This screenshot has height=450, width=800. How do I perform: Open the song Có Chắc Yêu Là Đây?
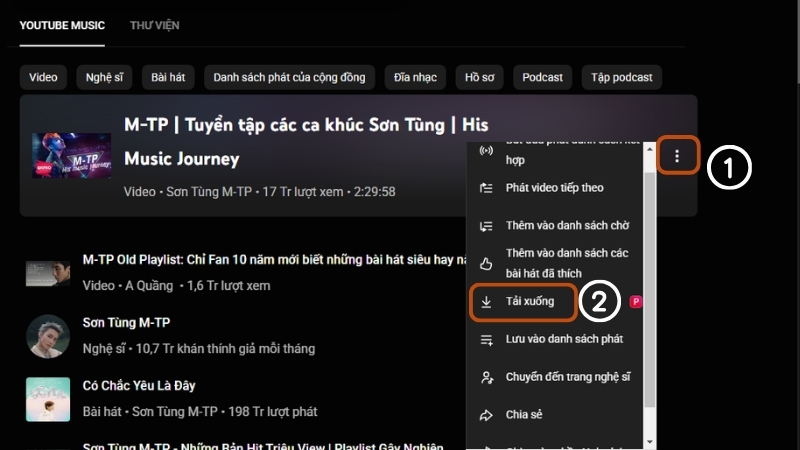click(x=139, y=386)
